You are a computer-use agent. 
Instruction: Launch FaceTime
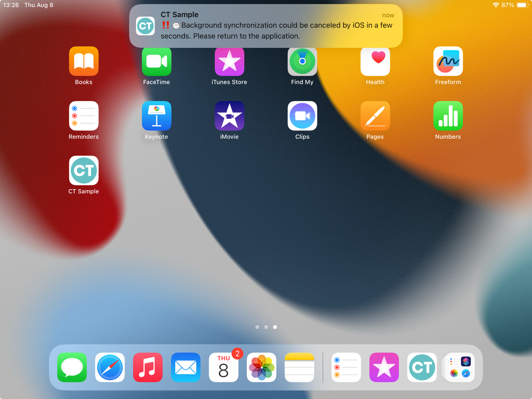pos(157,61)
